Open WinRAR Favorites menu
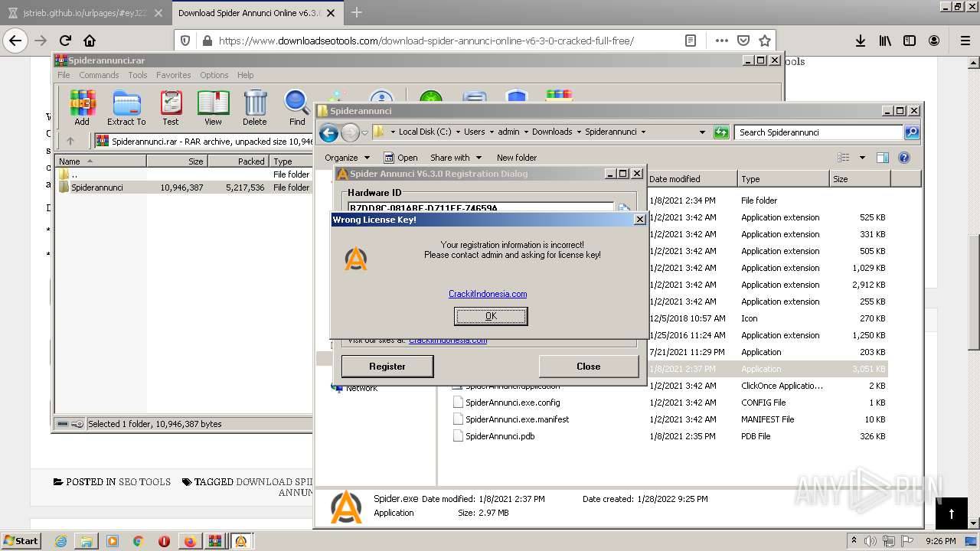 [174, 75]
